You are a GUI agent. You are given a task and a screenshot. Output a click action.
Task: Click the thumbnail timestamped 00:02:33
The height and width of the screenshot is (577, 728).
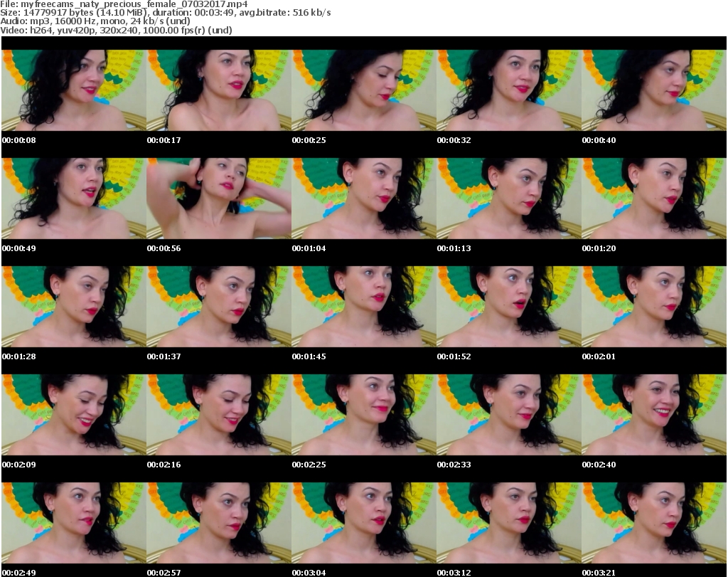tap(509, 415)
